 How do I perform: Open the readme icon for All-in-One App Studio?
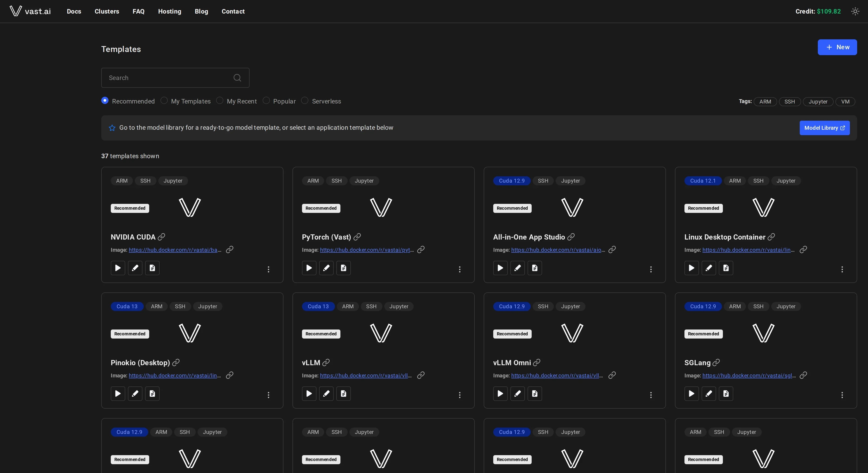click(x=535, y=268)
